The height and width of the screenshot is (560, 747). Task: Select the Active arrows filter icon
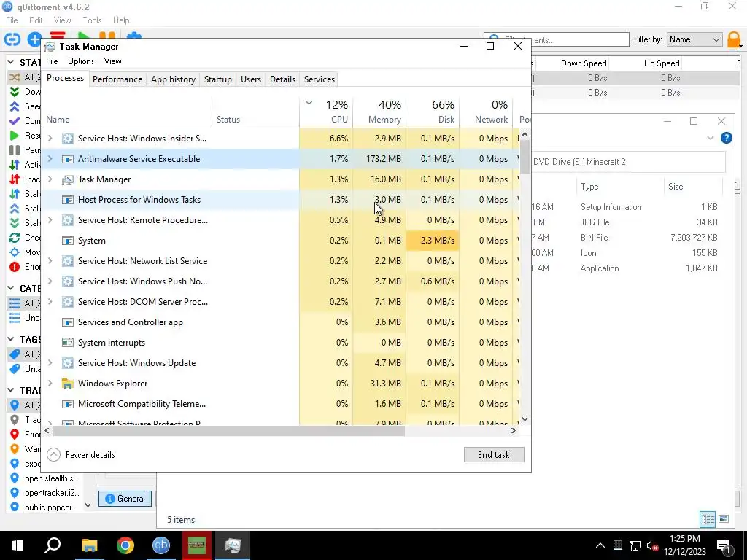(15, 165)
